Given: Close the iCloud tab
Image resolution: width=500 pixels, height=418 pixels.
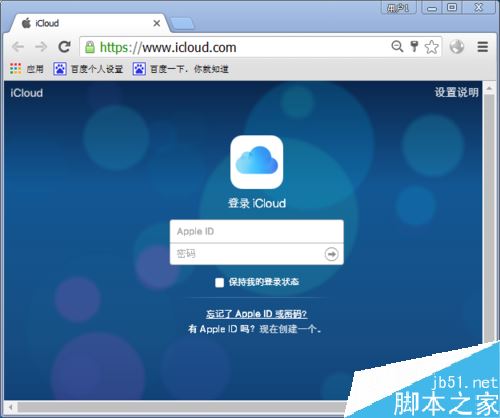Looking at the screenshot, I should 157,23.
